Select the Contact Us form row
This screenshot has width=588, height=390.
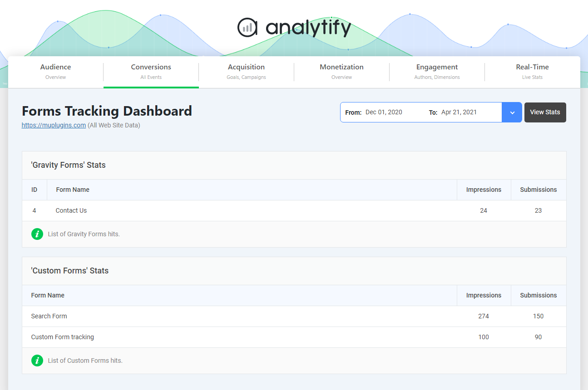tap(71, 210)
